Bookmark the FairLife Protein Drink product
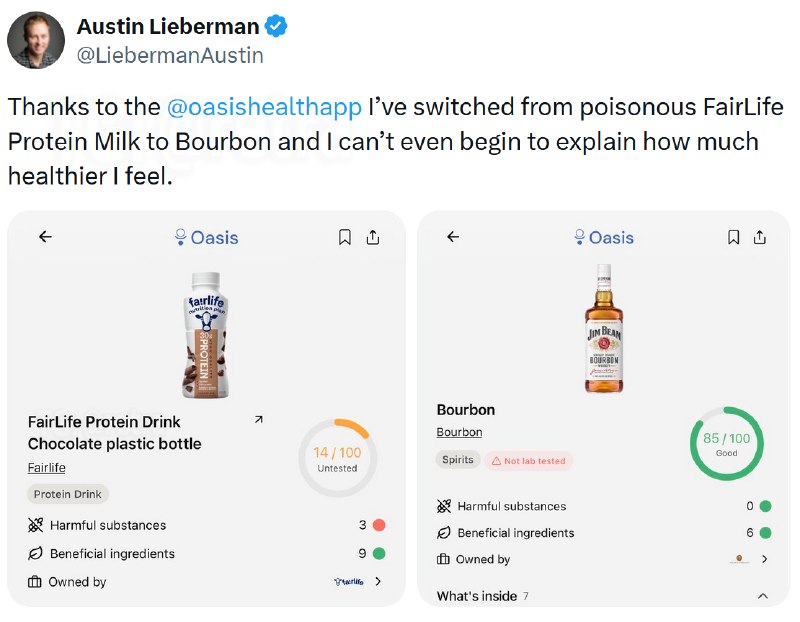Viewport: 800px width, 622px height. [345, 237]
